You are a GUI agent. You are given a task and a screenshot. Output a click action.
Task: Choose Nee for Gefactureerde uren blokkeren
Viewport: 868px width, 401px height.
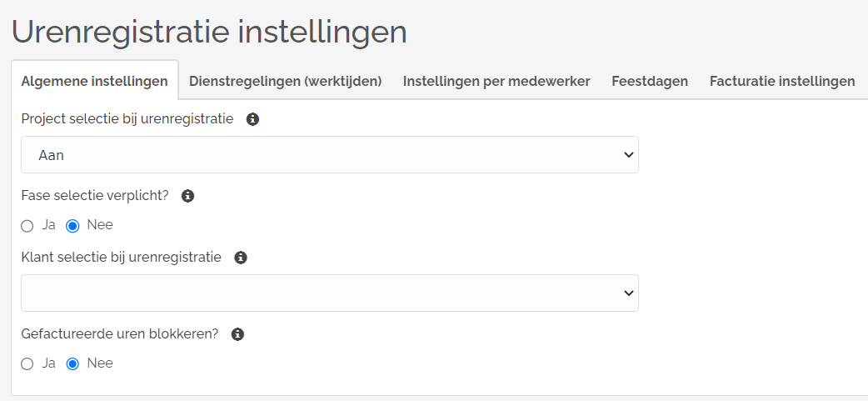coord(72,363)
